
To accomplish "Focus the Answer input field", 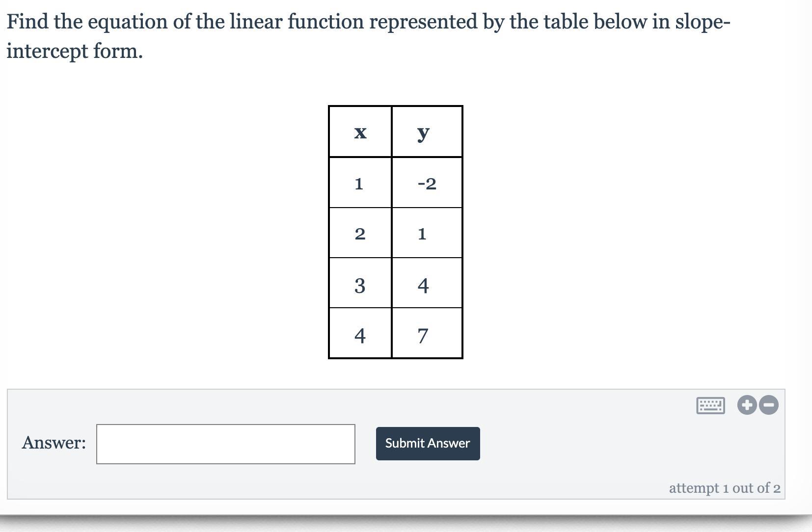I will [225, 444].
